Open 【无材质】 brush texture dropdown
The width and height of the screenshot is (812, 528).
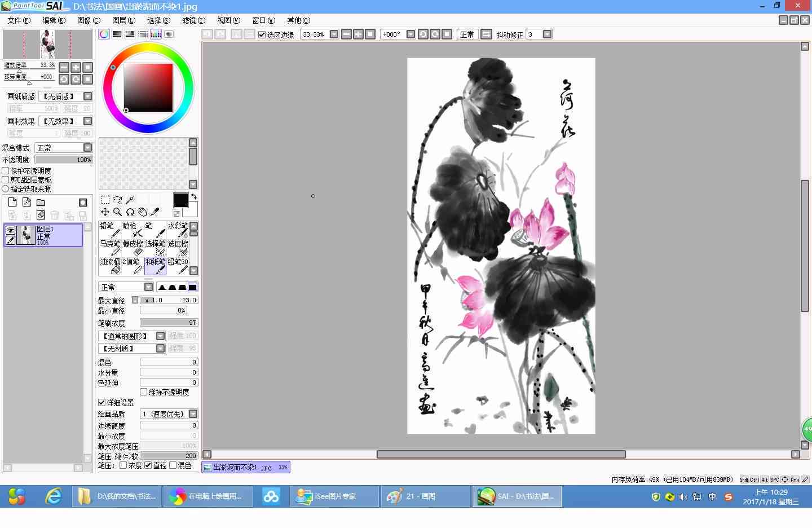pos(160,349)
